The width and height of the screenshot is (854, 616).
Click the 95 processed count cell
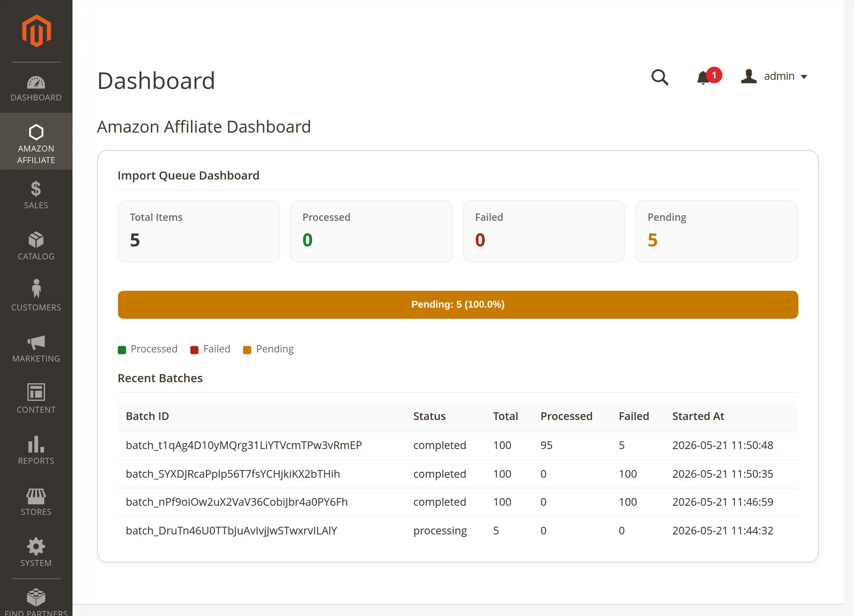(x=546, y=446)
